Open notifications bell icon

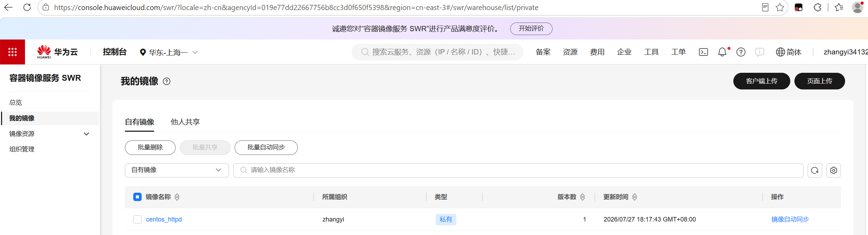(722, 52)
